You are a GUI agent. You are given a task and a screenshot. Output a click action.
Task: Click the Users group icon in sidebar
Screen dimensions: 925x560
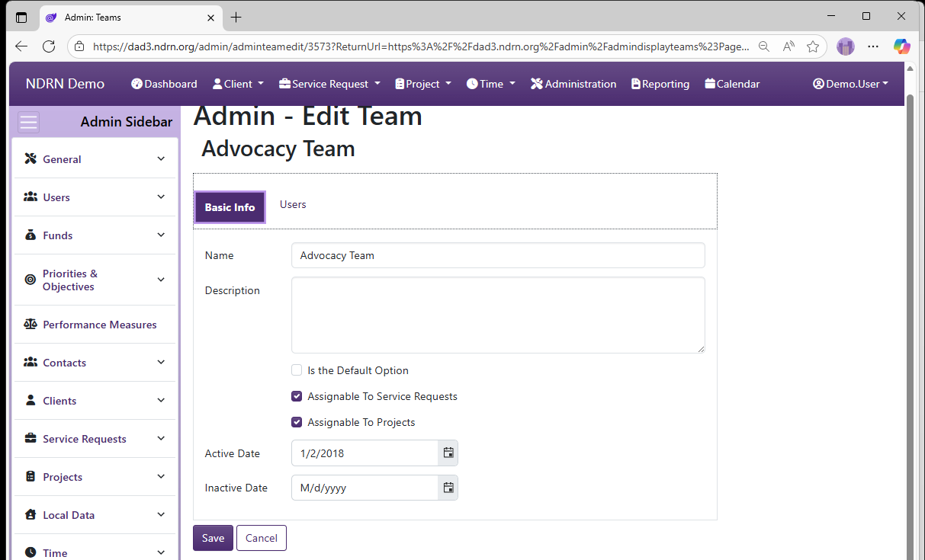pyautogui.click(x=31, y=197)
